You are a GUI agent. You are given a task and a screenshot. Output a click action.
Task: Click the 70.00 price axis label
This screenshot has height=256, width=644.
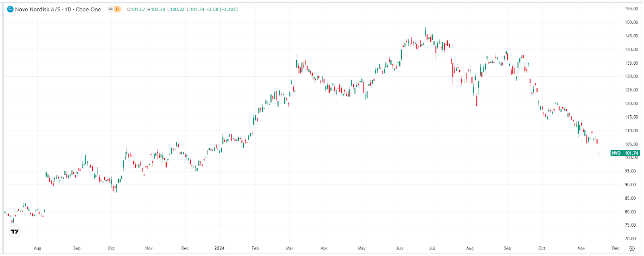pos(631,239)
